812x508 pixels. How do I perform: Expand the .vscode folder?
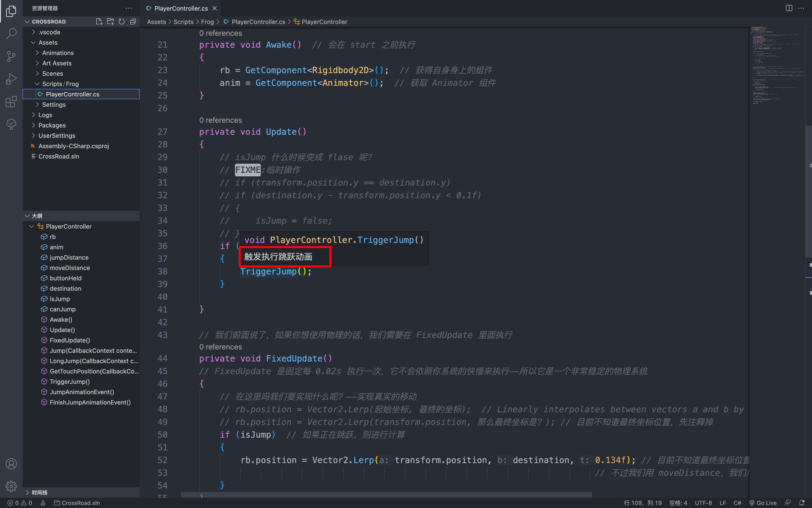click(81, 32)
